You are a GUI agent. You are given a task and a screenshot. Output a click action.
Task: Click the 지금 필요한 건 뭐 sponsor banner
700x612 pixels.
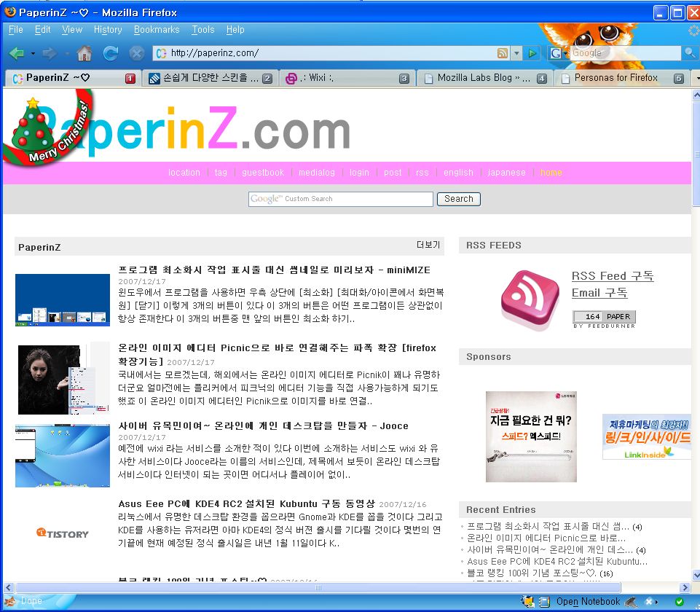point(531,436)
